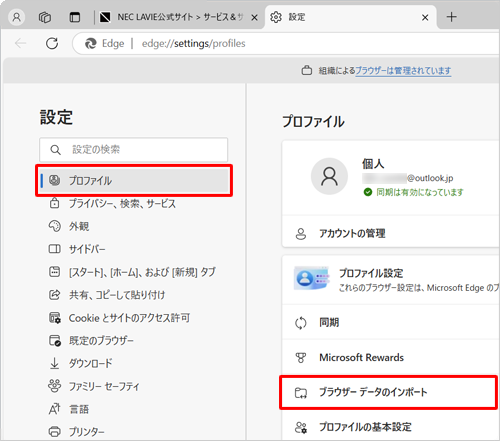
Task: Click the import folder icon
Action: coord(301,393)
